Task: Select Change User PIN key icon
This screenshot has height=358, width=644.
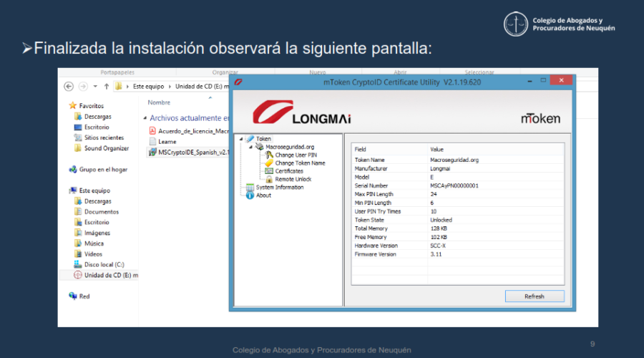Action: point(269,155)
